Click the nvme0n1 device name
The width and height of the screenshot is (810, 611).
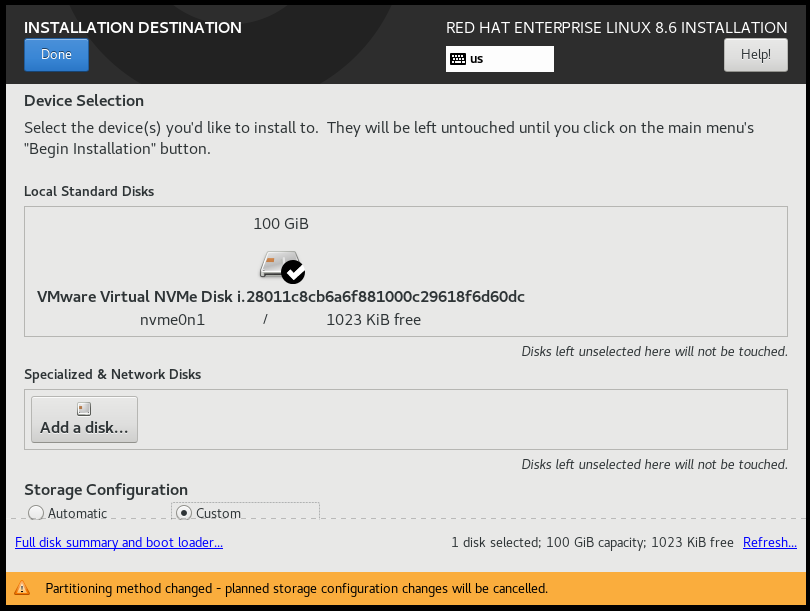click(x=173, y=320)
